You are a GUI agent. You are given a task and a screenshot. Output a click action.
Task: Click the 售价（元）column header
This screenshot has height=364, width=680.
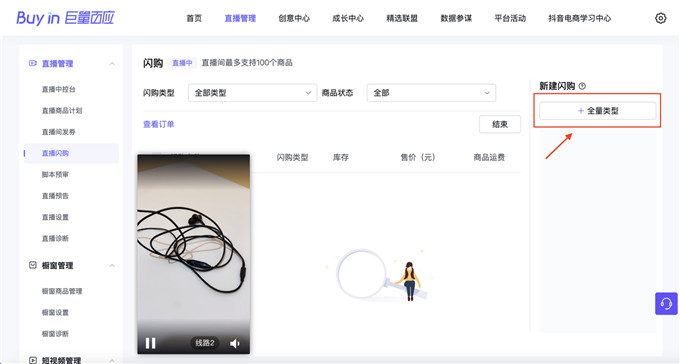point(418,157)
